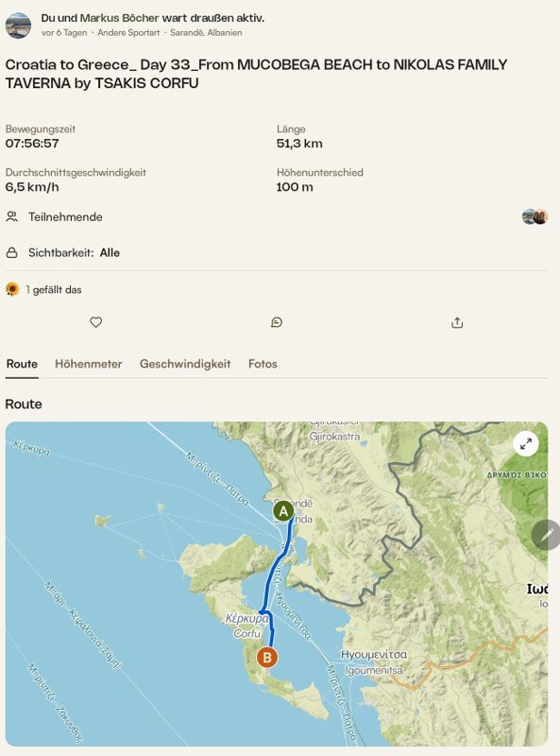Image resolution: width=560 pixels, height=756 pixels.
Task: Click the visibility lock icon
Action: click(x=11, y=252)
